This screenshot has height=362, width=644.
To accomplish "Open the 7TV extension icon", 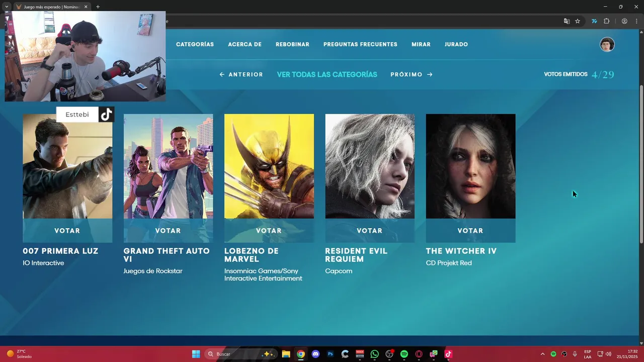I will (x=594, y=21).
